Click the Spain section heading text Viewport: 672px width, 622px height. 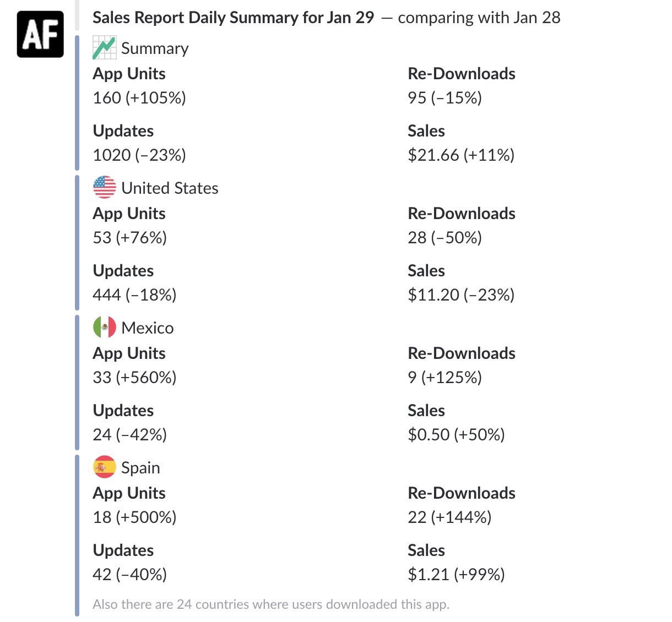pyautogui.click(x=140, y=468)
